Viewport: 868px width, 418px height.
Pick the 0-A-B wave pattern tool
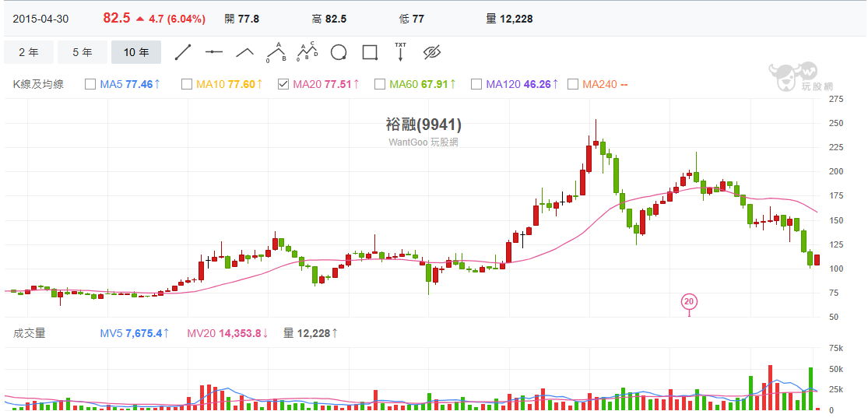tap(276, 52)
